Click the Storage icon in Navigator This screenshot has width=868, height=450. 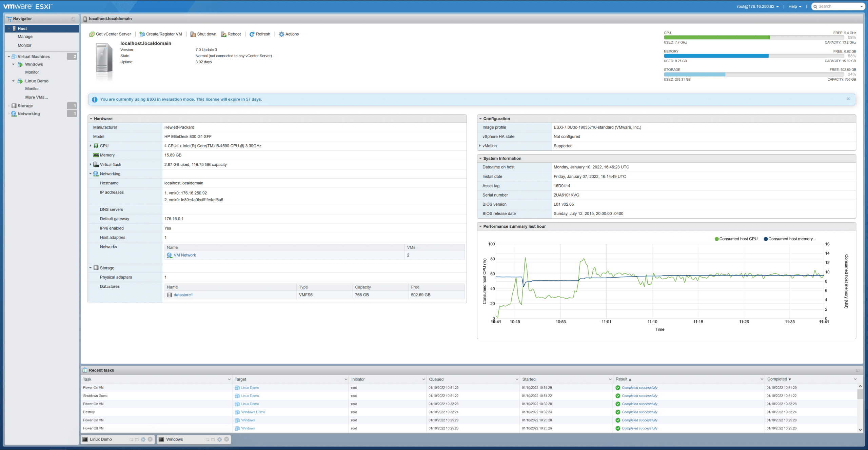click(14, 106)
